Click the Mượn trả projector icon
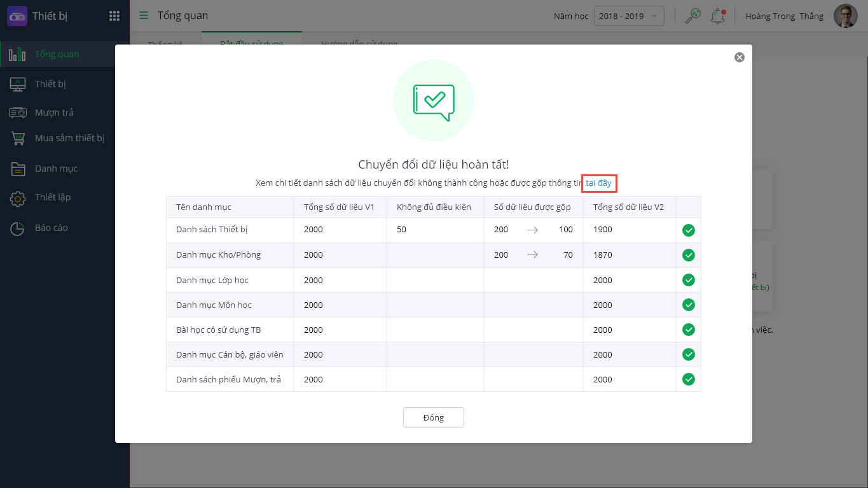 [x=17, y=113]
